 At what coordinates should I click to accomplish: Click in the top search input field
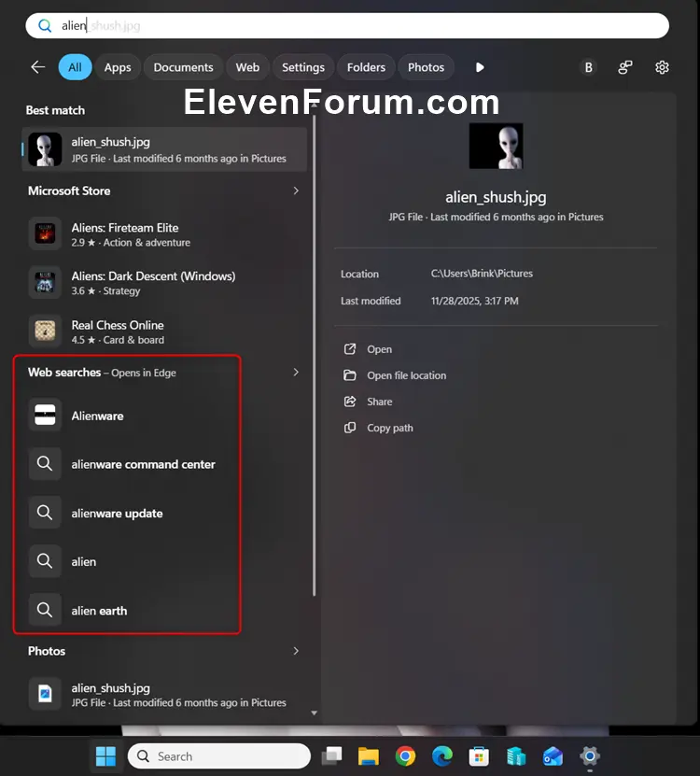pyautogui.click(x=347, y=26)
